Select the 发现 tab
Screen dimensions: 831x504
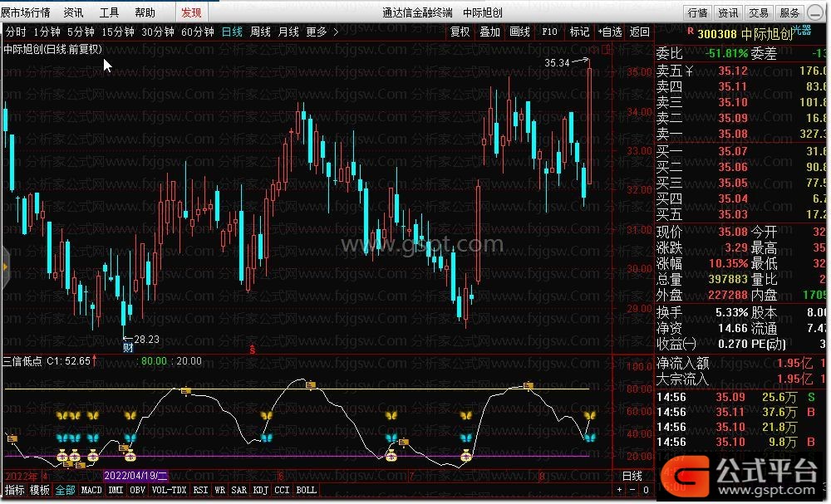(x=191, y=12)
